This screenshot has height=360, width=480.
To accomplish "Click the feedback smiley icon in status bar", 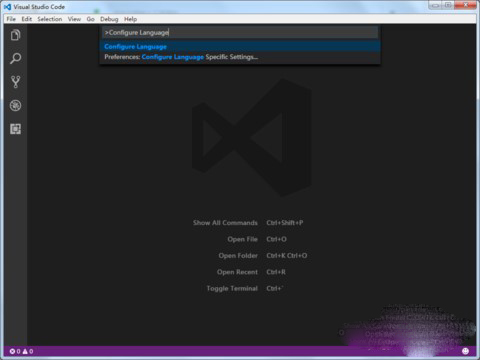I will tap(465, 351).
